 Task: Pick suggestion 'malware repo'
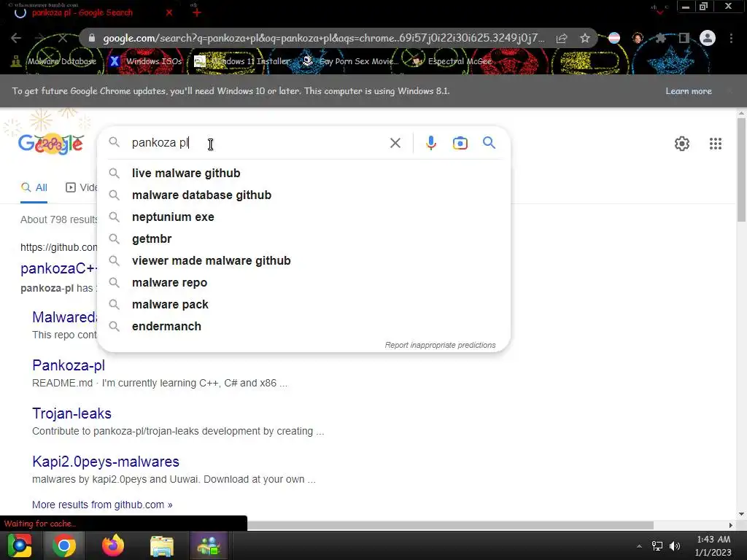tap(303, 283)
